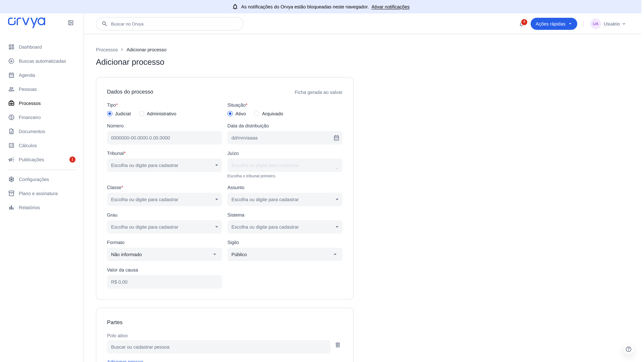
Task: Click the Cálculos calculator icon
Action: coord(12,146)
